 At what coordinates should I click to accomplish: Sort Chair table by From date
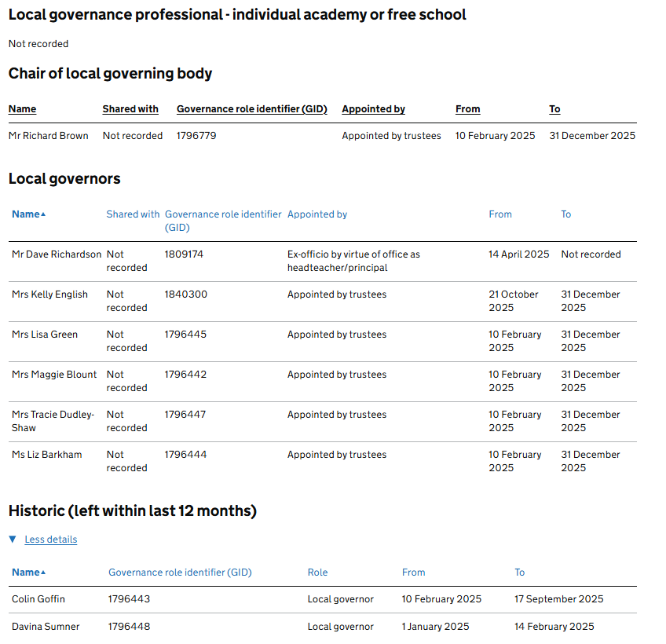tap(467, 109)
